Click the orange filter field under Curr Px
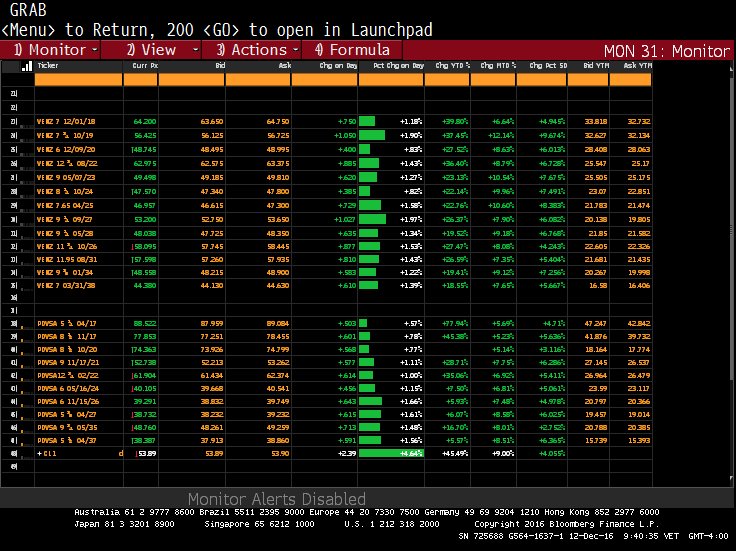Viewport: 736px width, 551px height. click(x=140, y=80)
